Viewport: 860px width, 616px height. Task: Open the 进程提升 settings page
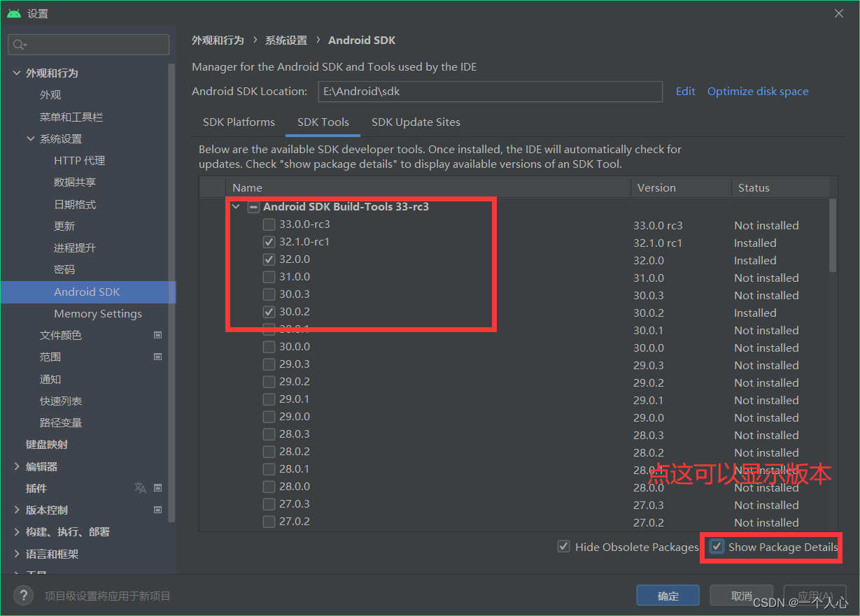[75, 248]
